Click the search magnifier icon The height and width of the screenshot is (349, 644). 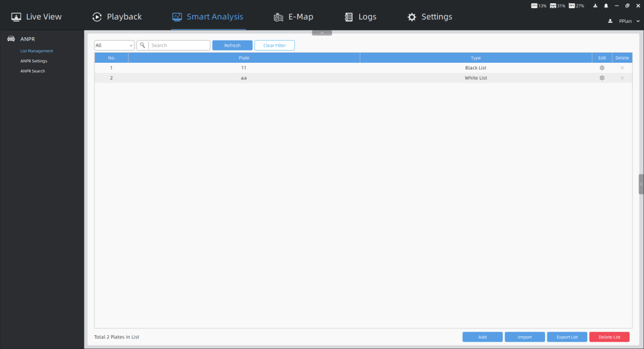pos(143,46)
